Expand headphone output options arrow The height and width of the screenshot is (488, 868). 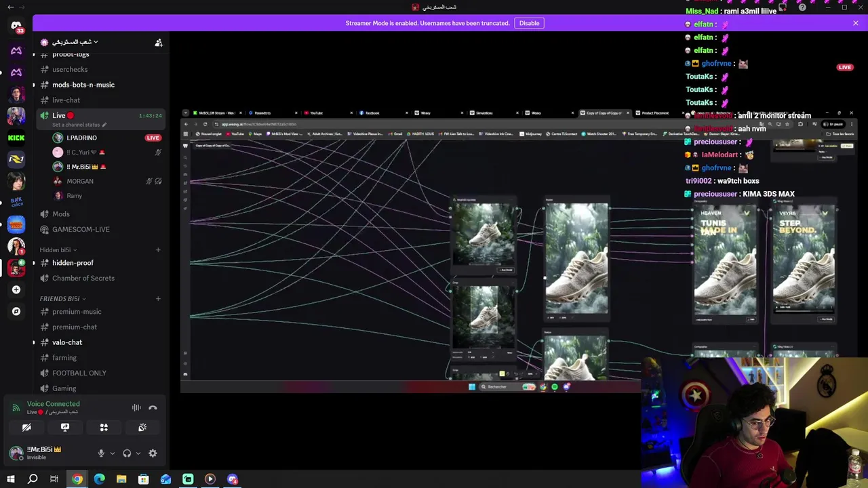tap(138, 453)
